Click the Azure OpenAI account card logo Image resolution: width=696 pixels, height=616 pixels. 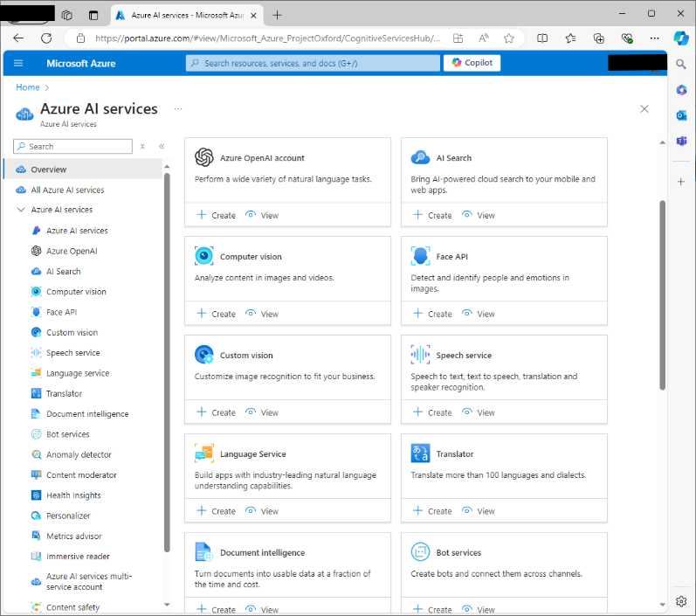point(204,157)
